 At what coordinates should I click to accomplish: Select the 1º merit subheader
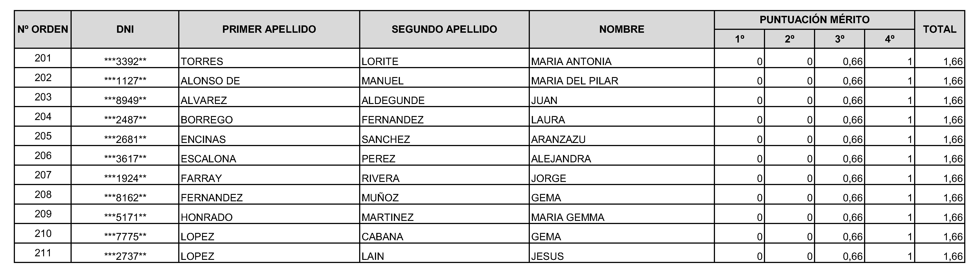pyautogui.click(x=739, y=39)
